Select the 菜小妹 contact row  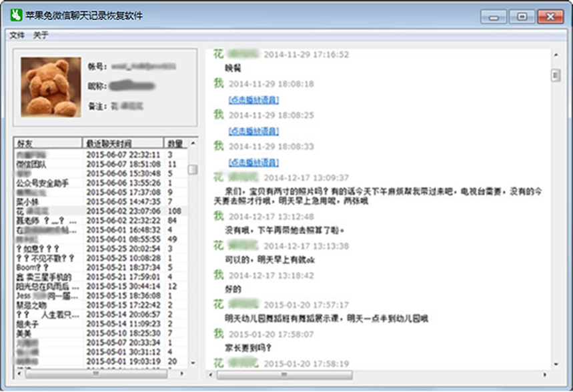[28, 201]
